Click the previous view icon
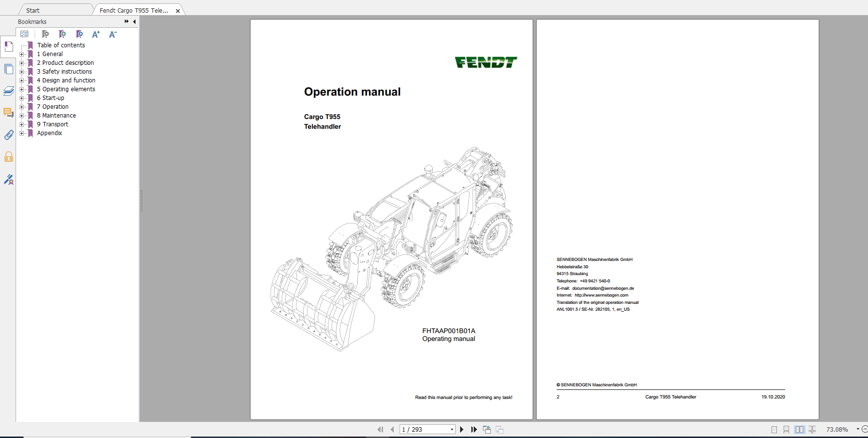This screenshot has width=868, height=438. click(487, 430)
